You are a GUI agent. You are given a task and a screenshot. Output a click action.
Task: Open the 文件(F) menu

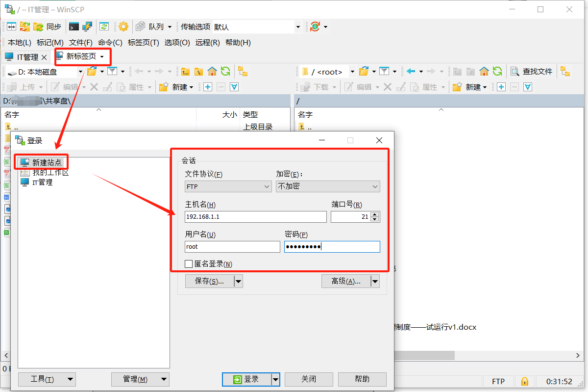point(81,43)
